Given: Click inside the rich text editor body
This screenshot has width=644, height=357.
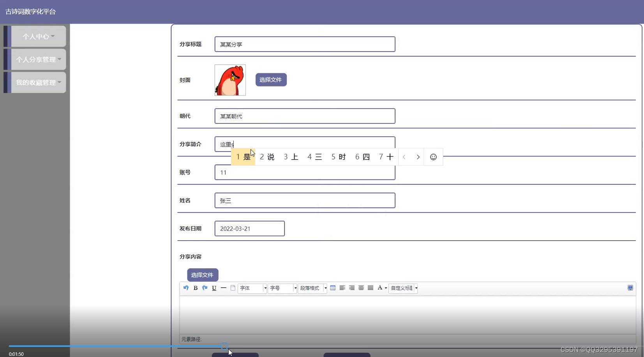Looking at the screenshot, I should point(408,315).
